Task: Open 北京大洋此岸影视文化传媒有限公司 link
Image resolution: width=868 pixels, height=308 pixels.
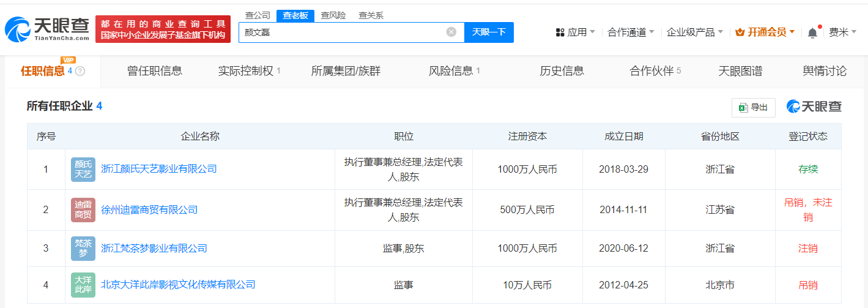Action: (x=178, y=285)
